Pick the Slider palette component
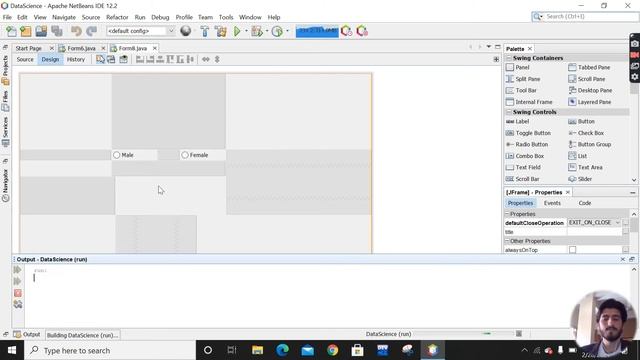Viewport: 640px width, 360px height. [x=580, y=179]
